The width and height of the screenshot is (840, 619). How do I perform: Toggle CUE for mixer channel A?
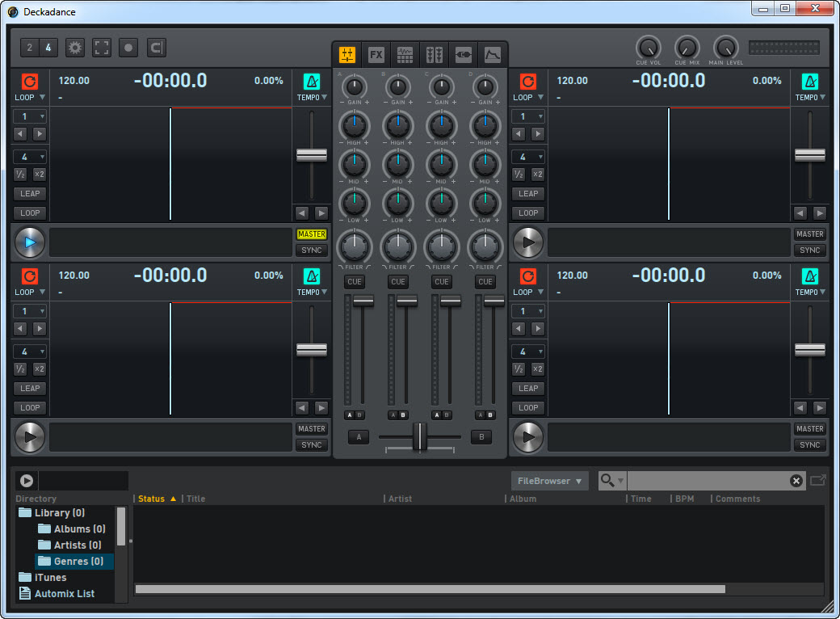point(354,282)
